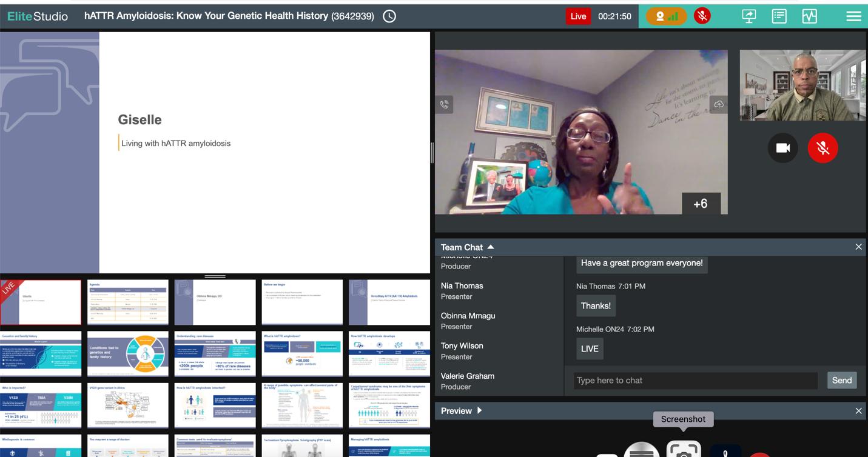This screenshot has height=457, width=868.
Task: Click the vertical divider handle beside the slide
Action: (x=432, y=153)
